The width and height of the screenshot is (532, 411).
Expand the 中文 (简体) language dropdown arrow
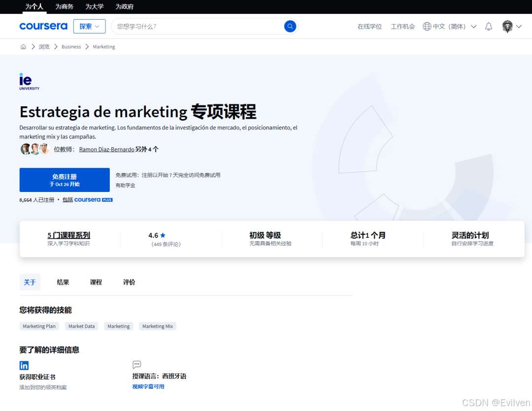click(474, 27)
